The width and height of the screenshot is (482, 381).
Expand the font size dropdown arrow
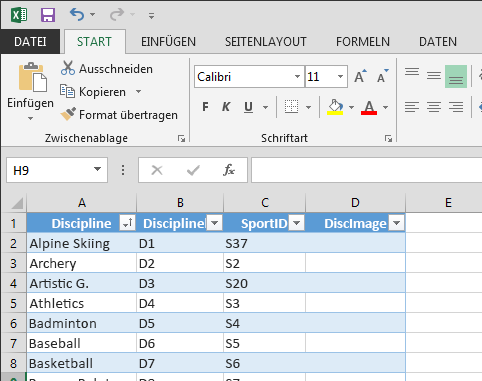[340, 77]
